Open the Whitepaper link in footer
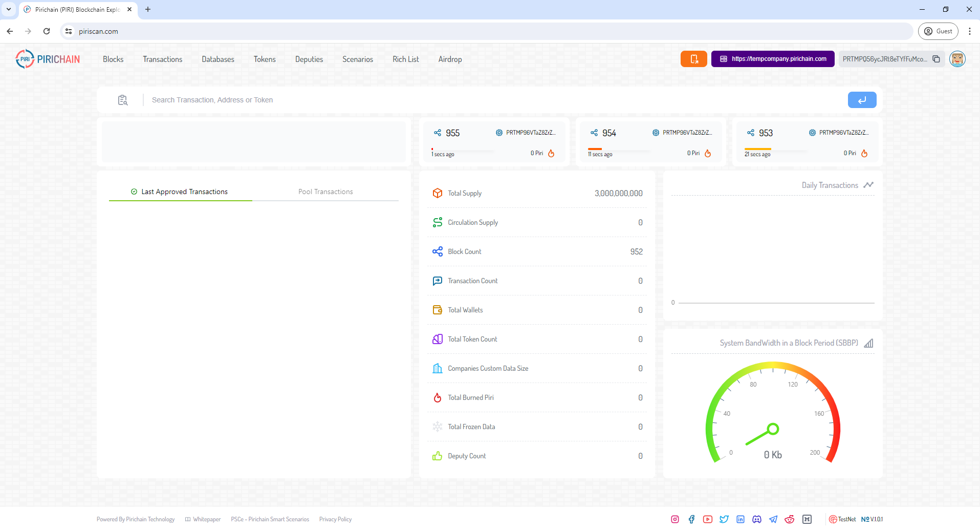Screen dimensions: 980x530 click(203, 519)
